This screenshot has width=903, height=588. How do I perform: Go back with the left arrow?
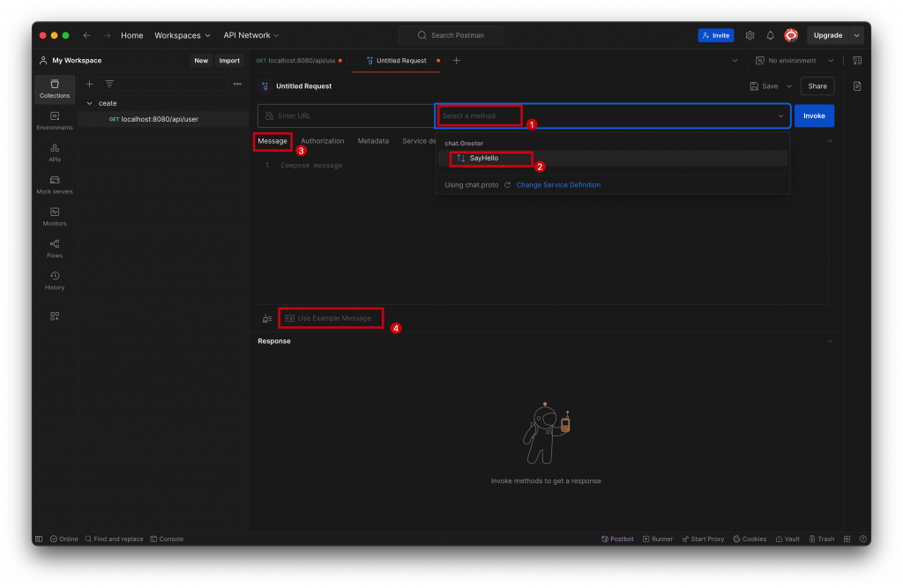pos(86,35)
